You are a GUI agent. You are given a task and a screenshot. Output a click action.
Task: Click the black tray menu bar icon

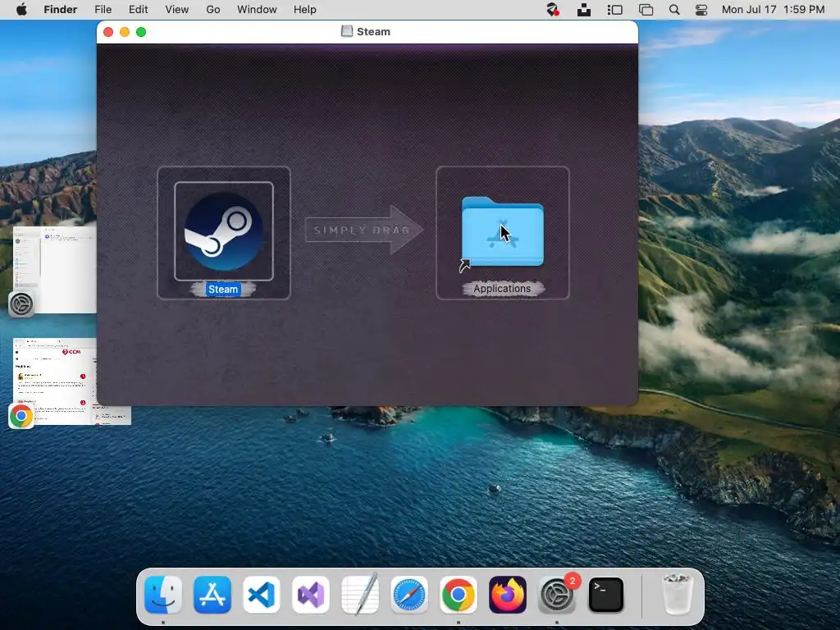584,10
